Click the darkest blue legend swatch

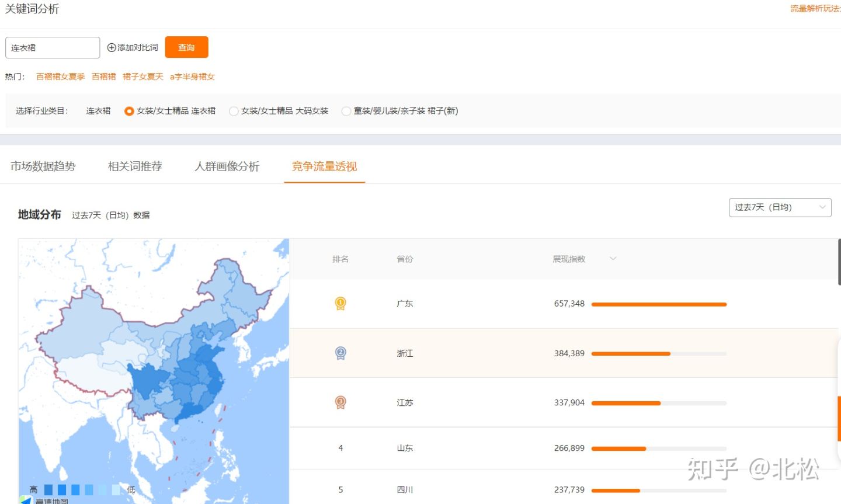(48, 489)
